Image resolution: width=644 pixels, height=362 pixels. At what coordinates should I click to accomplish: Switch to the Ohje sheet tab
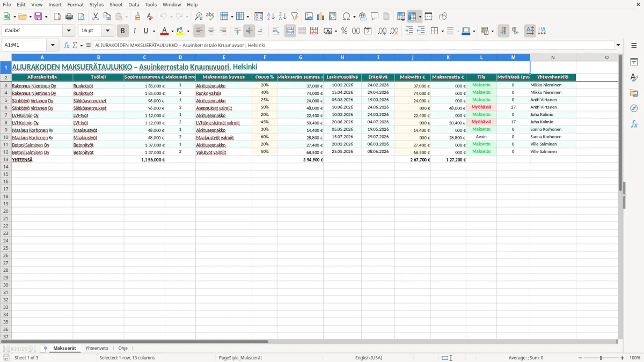tap(123, 348)
